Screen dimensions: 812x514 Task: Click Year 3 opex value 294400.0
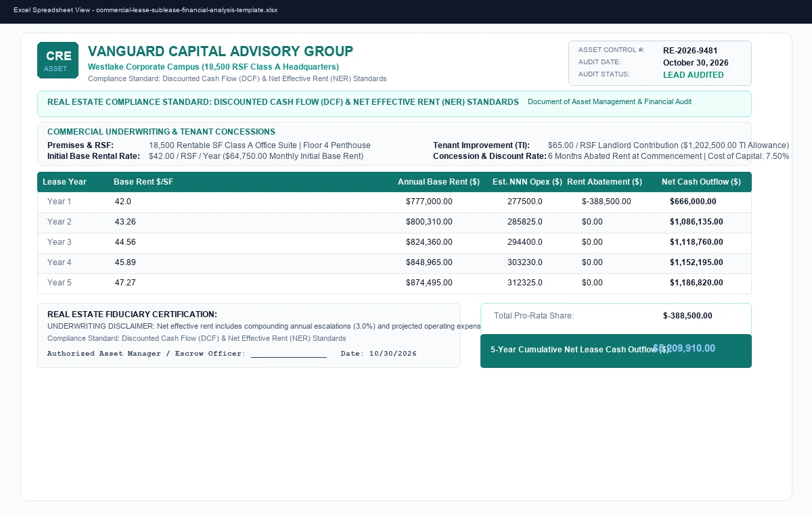click(x=525, y=242)
